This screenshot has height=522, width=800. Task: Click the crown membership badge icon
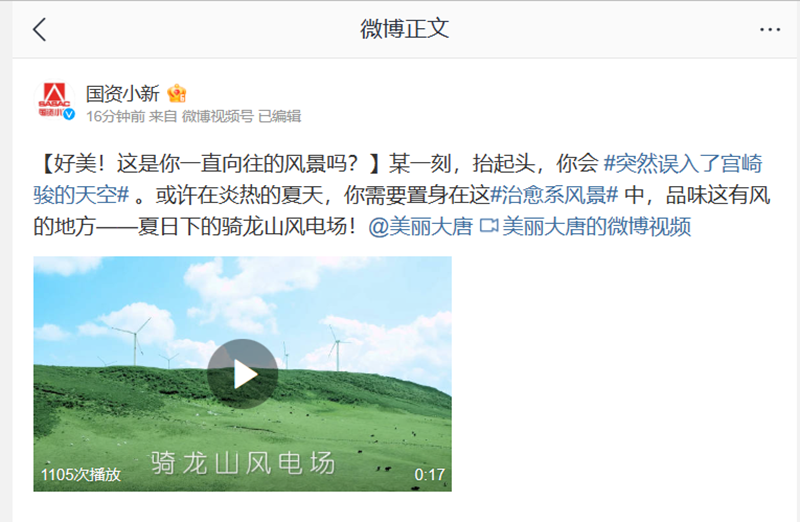tap(177, 93)
